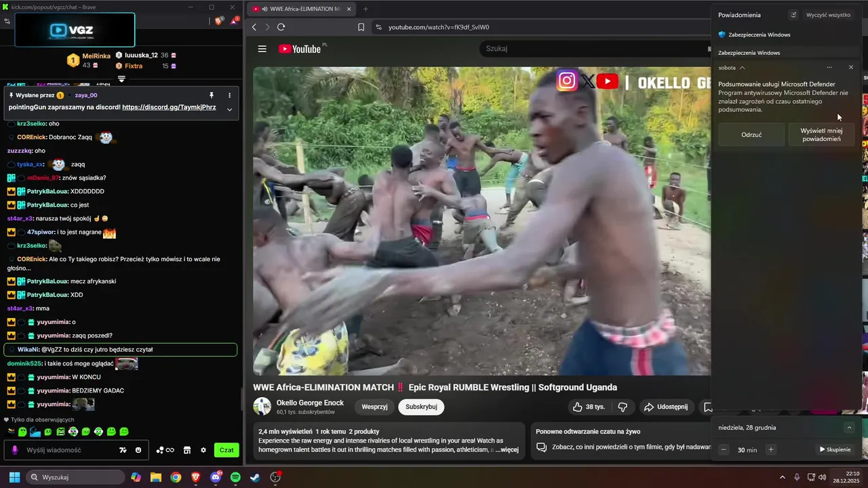Open Okello George Enock channel name
This screenshot has width=868, height=488.
pos(310,403)
